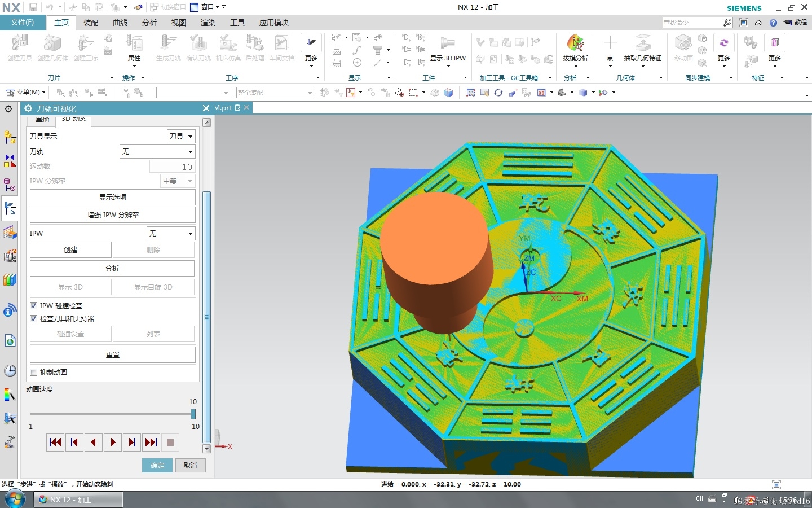
Task: Open the 文件(F) menu tab
Action: point(23,23)
